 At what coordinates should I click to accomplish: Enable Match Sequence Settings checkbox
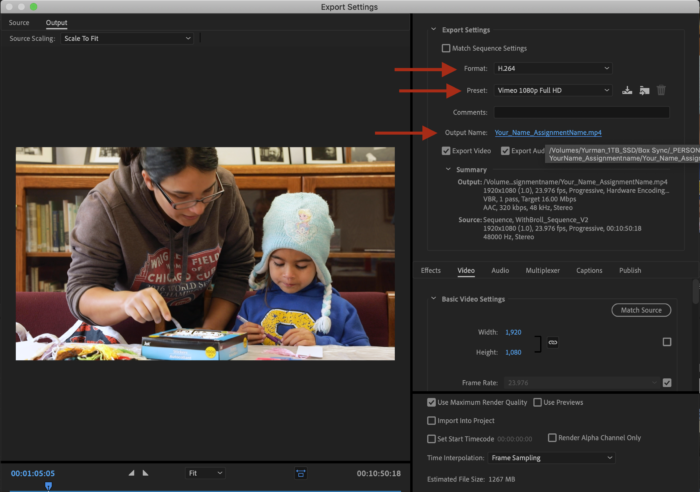click(447, 48)
